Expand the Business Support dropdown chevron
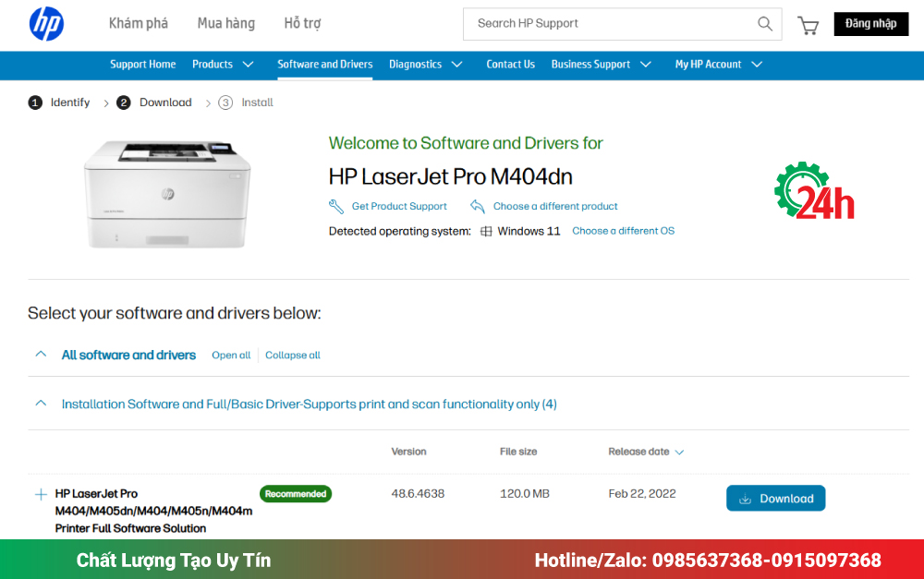The width and height of the screenshot is (924, 579). 646,65
